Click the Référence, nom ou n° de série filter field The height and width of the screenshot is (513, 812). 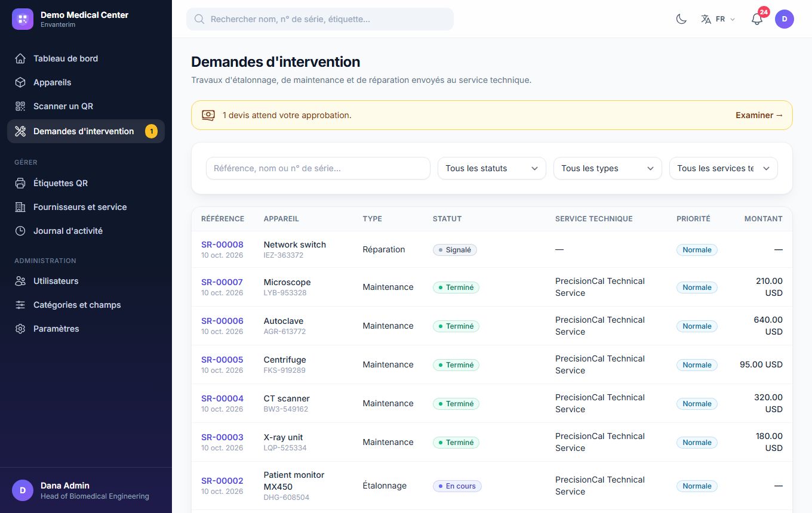[x=318, y=168]
